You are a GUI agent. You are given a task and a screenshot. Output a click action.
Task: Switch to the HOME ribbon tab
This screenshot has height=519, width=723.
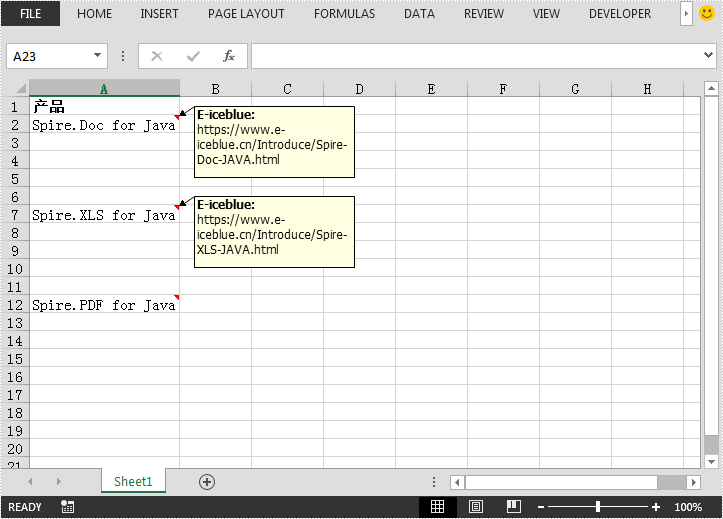click(x=94, y=14)
